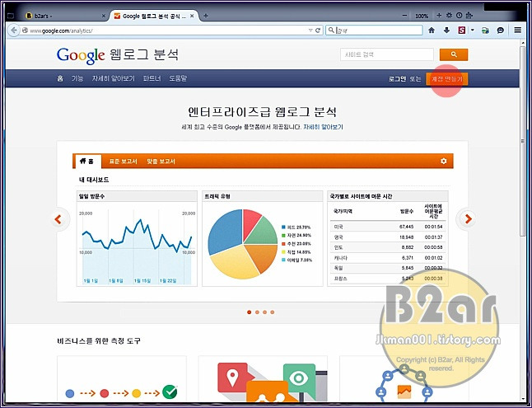532x408 pixels.
Task: Reload the page with the refresh icon
Action: 318,30
